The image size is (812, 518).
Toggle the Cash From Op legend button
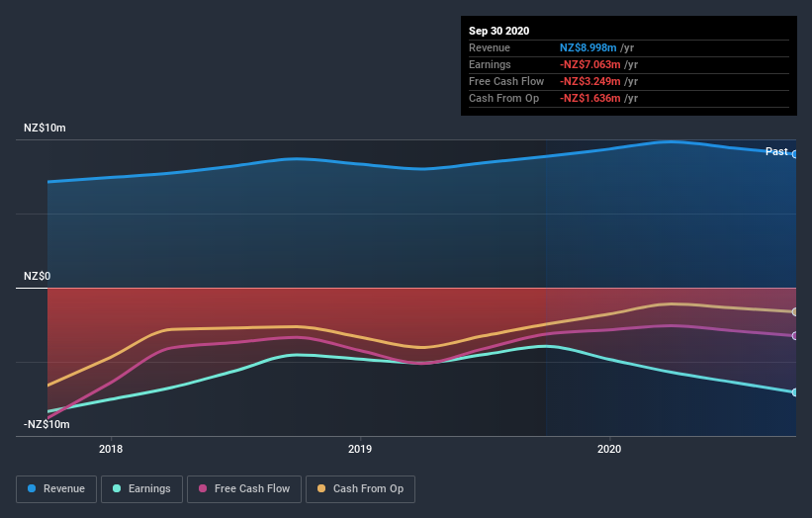coord(360,489)
